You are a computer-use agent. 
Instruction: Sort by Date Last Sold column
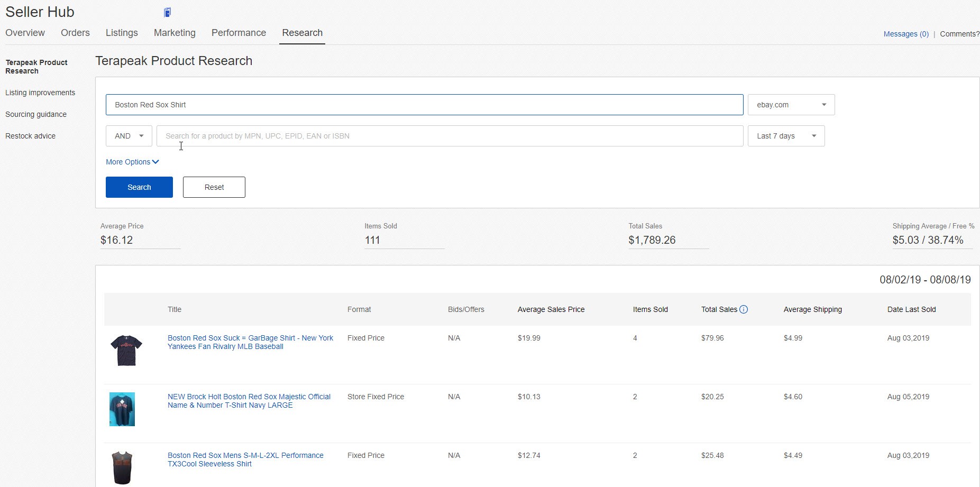click(912, 309)
